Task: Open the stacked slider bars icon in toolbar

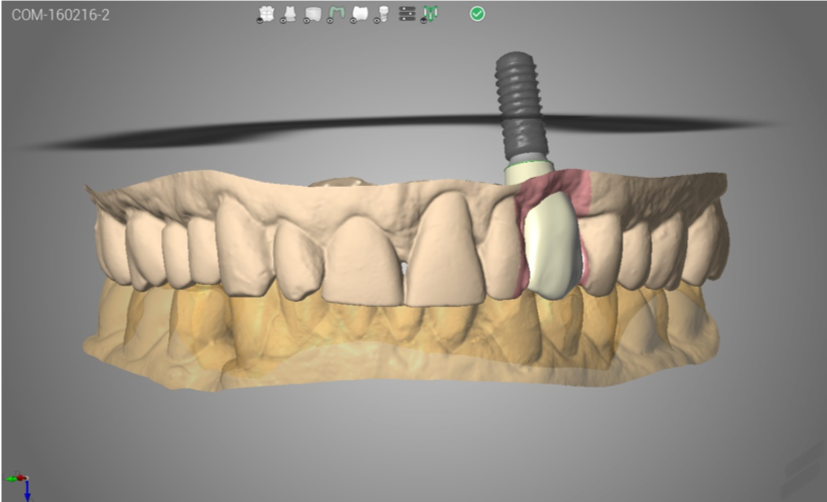Action: coord(406,14)
